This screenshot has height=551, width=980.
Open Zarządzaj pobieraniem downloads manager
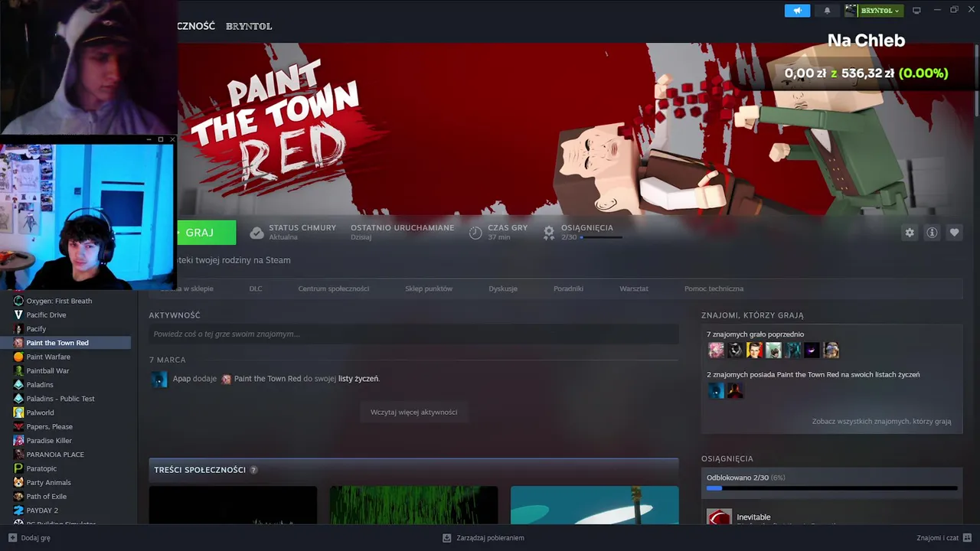click(483, 538)
